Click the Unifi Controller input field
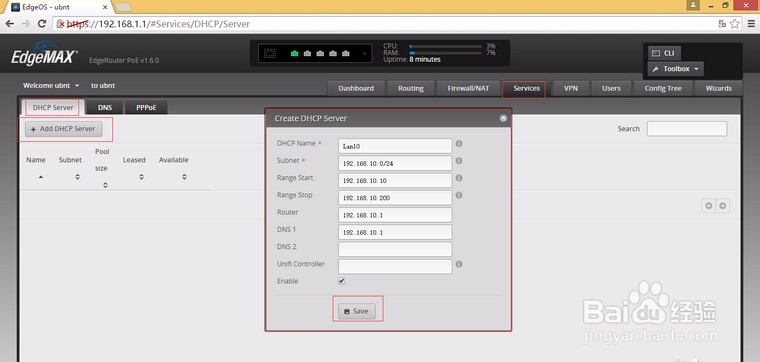Image resolution: width=760 pixels, height=362 pixels. [x=395, y=267]
